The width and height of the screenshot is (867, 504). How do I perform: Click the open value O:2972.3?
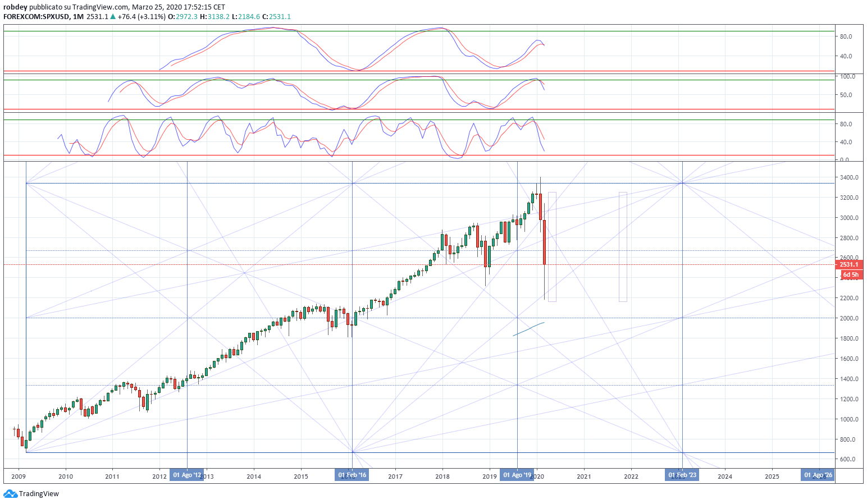tap(182, 17)
